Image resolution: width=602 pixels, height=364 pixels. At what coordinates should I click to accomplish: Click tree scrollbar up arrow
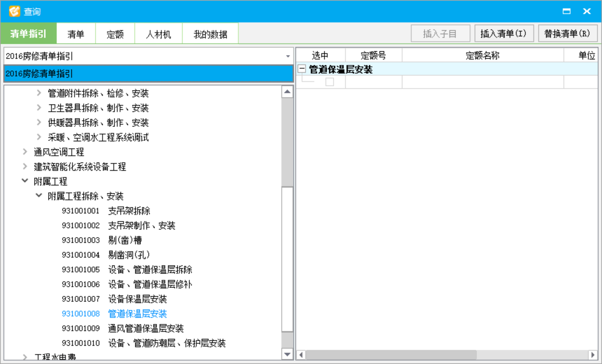(x=287, y=91)
